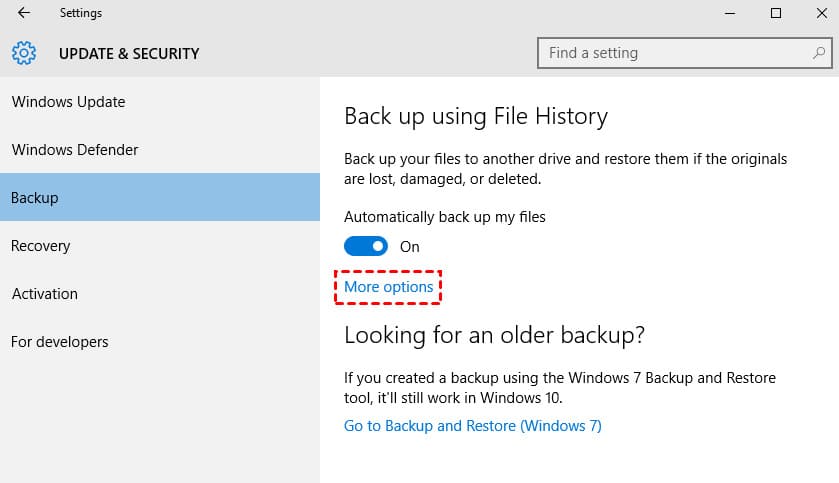Click the Automatically back up my files label

click(x=444, y=216)
